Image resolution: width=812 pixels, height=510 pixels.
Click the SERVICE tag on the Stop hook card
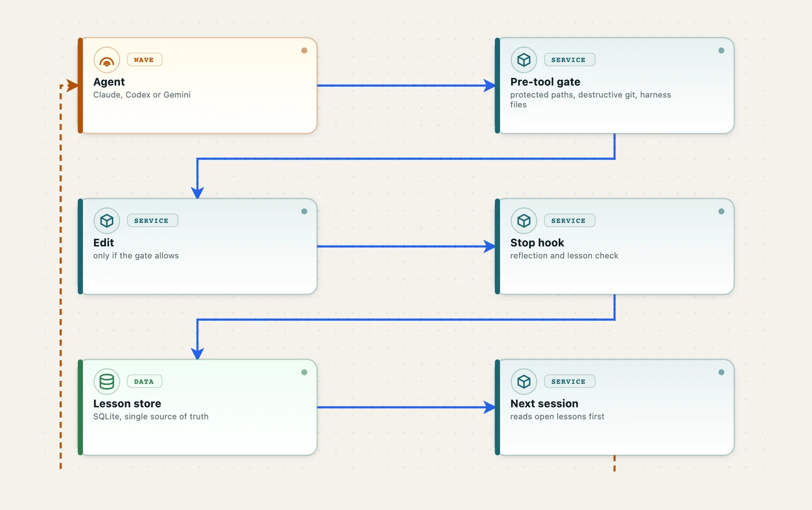click(569, 221)
